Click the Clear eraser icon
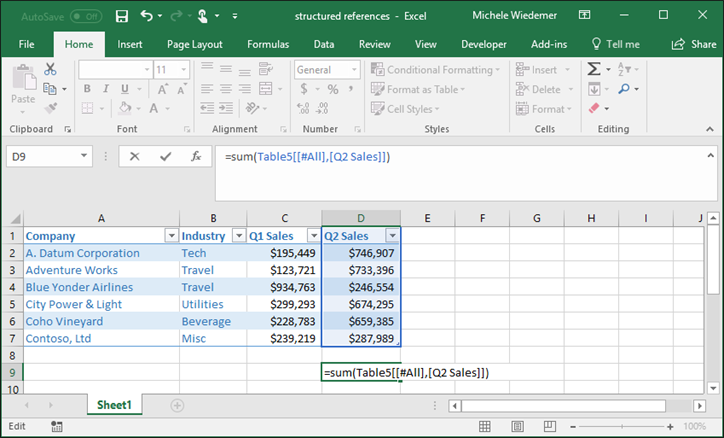This screenshot has width=724, height=438. point(594,108)
